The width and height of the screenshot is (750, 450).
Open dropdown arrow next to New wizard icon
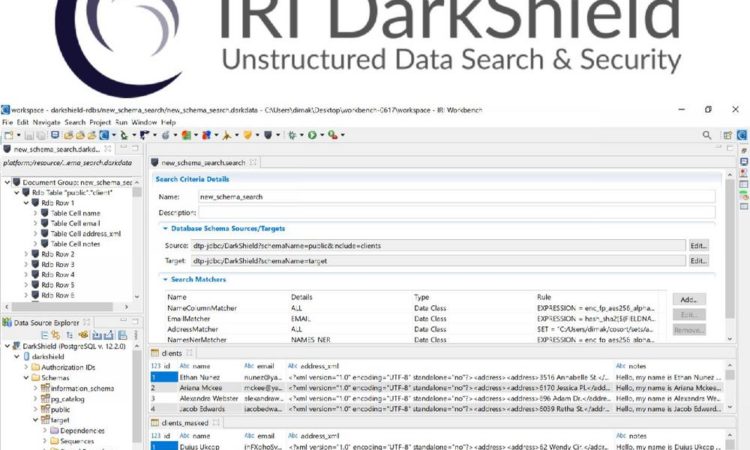point(19,135)
